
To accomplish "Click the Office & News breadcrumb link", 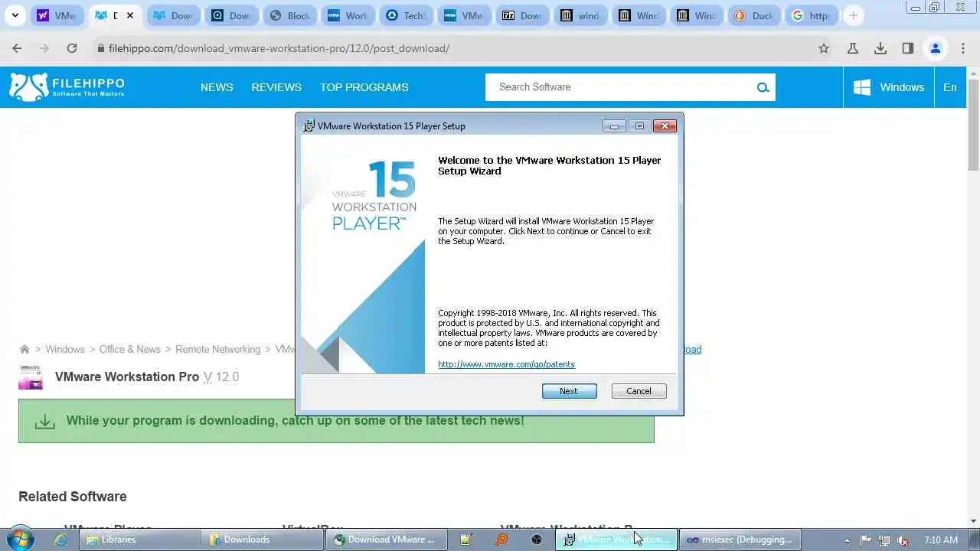I will (x=130, y=350).
